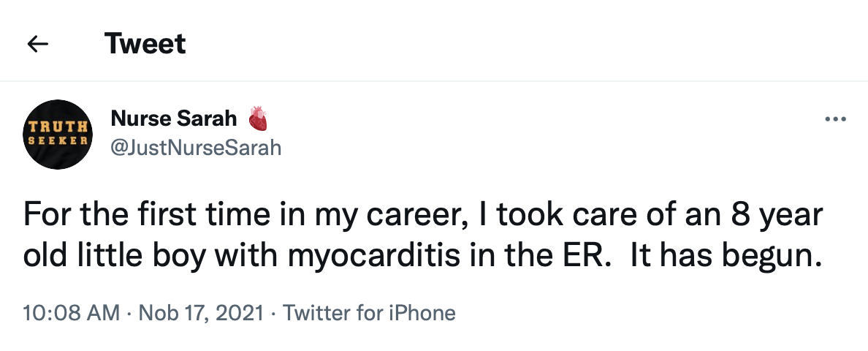Click the word iPhone in the footer
This screenshot has height=351, width=868.
422,313
